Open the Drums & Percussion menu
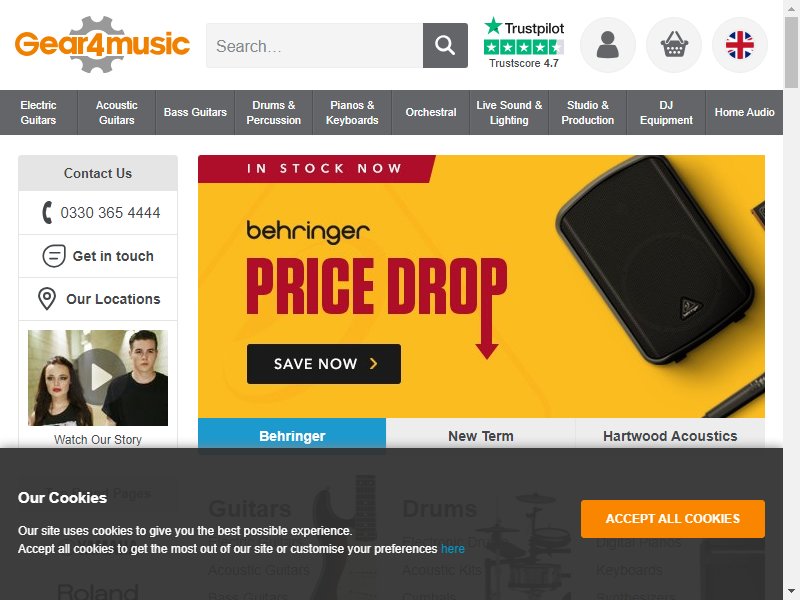 273,113
